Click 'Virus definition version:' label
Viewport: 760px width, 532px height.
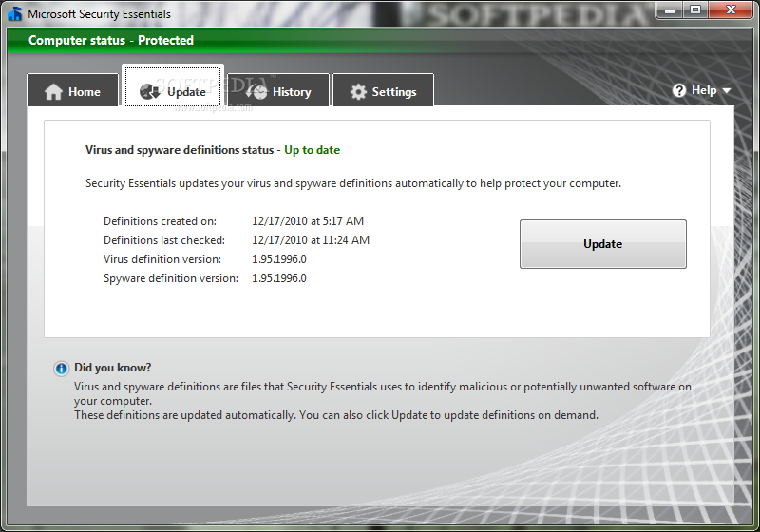(x=162, y=259)
